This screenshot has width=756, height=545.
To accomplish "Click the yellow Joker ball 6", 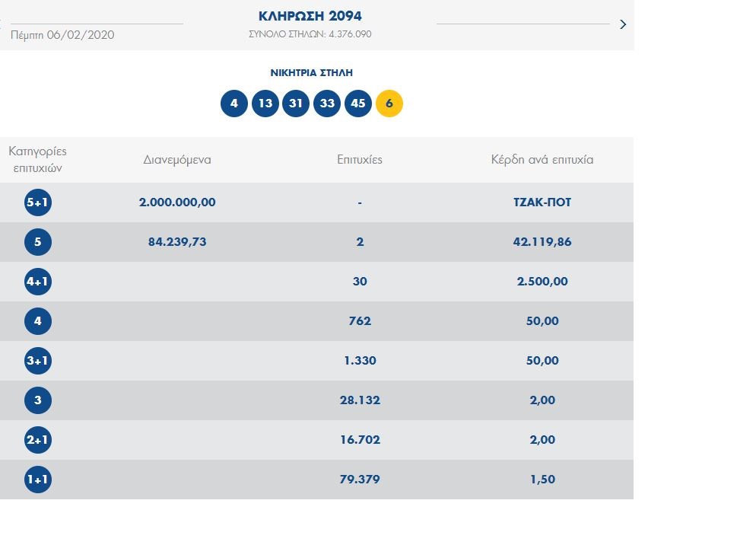I will 389,104.
